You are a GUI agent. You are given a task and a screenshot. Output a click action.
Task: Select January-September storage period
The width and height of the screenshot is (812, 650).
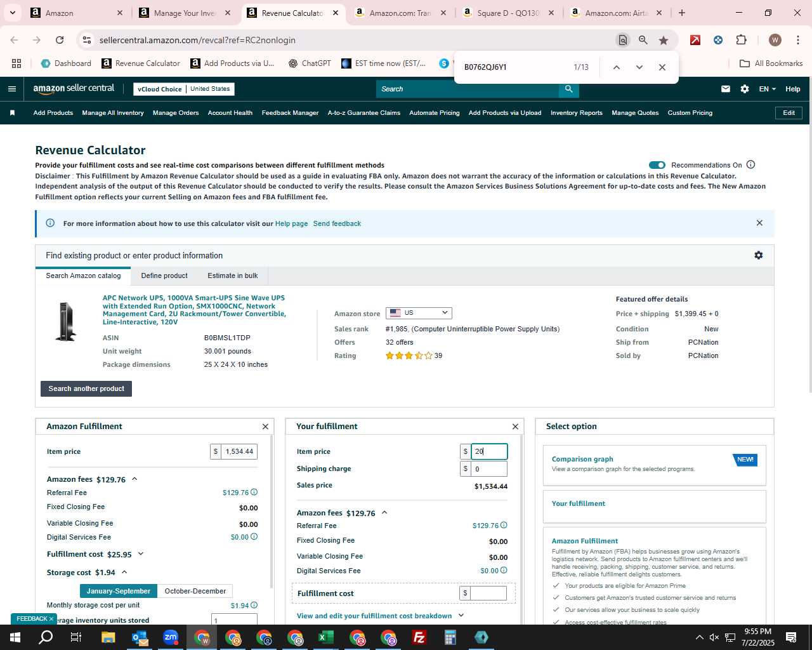119,591
